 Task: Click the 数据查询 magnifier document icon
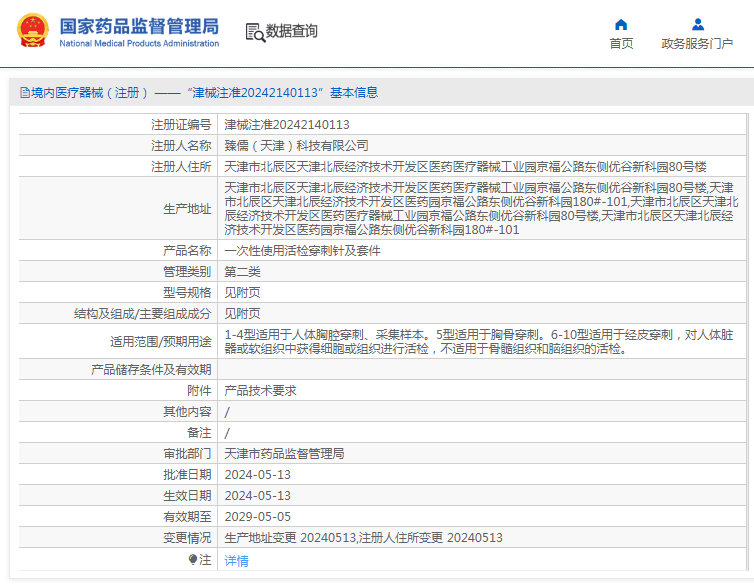tap(254, 32)
